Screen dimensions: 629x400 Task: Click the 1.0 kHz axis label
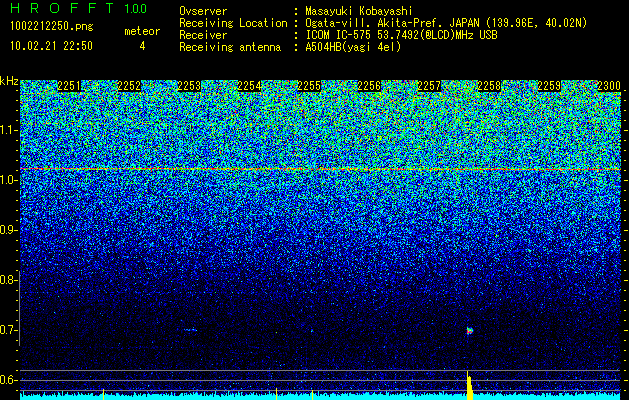pyautogui.click(x=7, y=180)
